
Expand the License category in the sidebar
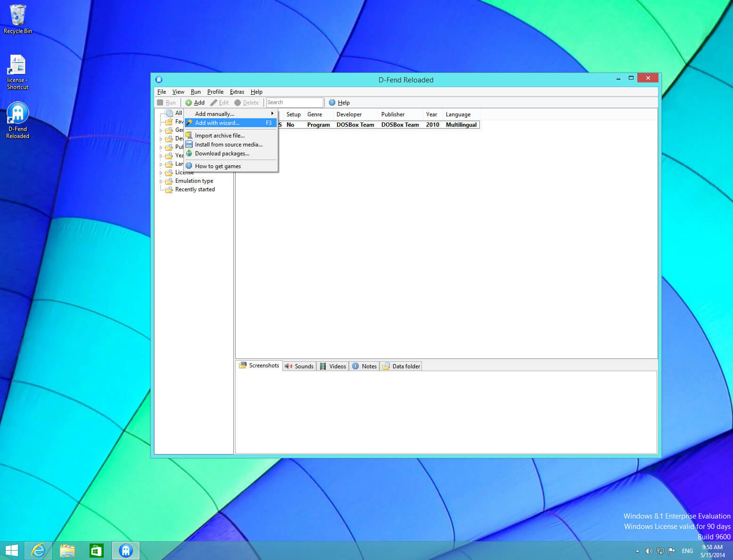pyautogui.click(x=161, y=172)
